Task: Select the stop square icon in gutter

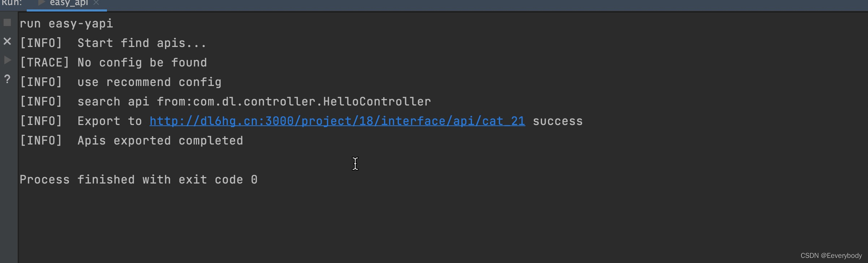Action: pos(7,23)
